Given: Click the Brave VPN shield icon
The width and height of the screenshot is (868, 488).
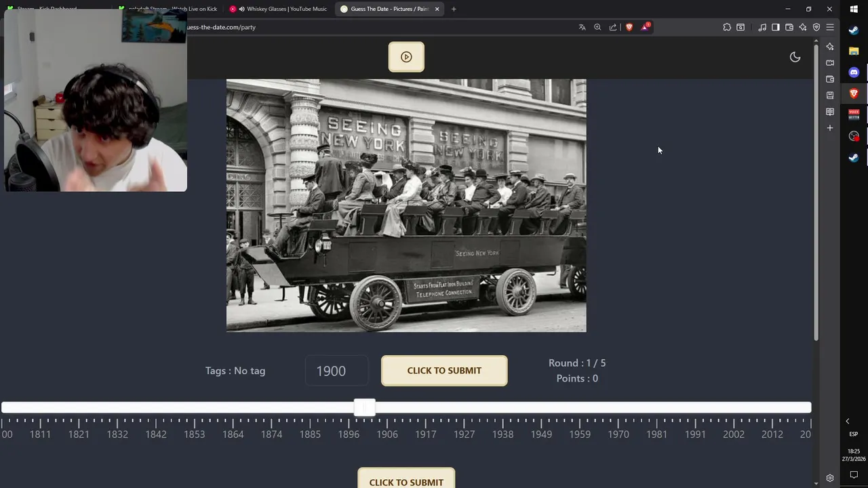Looking at the screenshot, I should (x=816, y=27).
